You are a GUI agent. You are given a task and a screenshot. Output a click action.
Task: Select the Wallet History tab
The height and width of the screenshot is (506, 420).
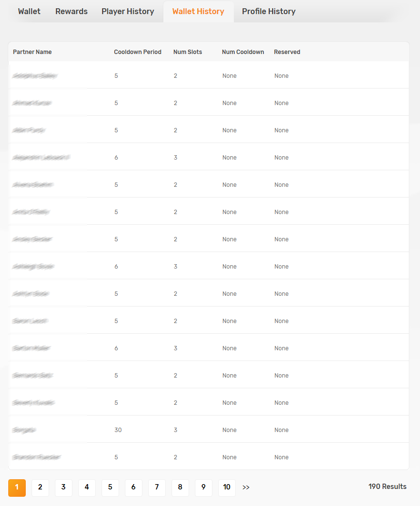[198, 12]
